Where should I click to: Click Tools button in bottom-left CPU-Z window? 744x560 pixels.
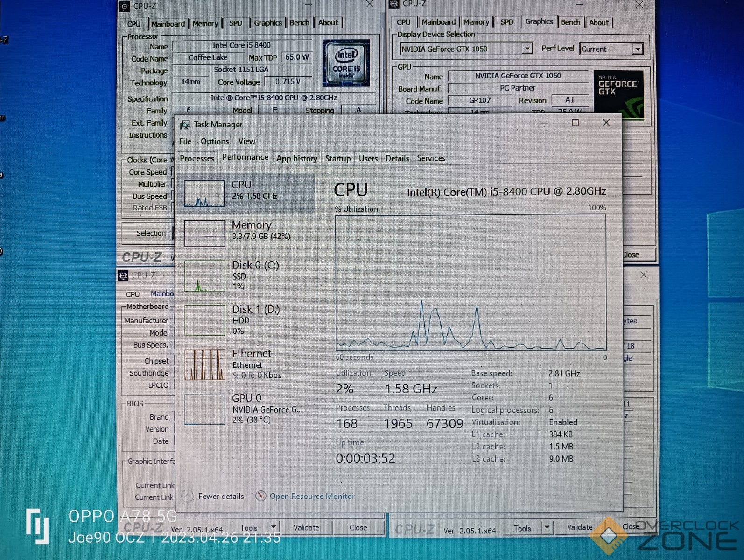249,528
